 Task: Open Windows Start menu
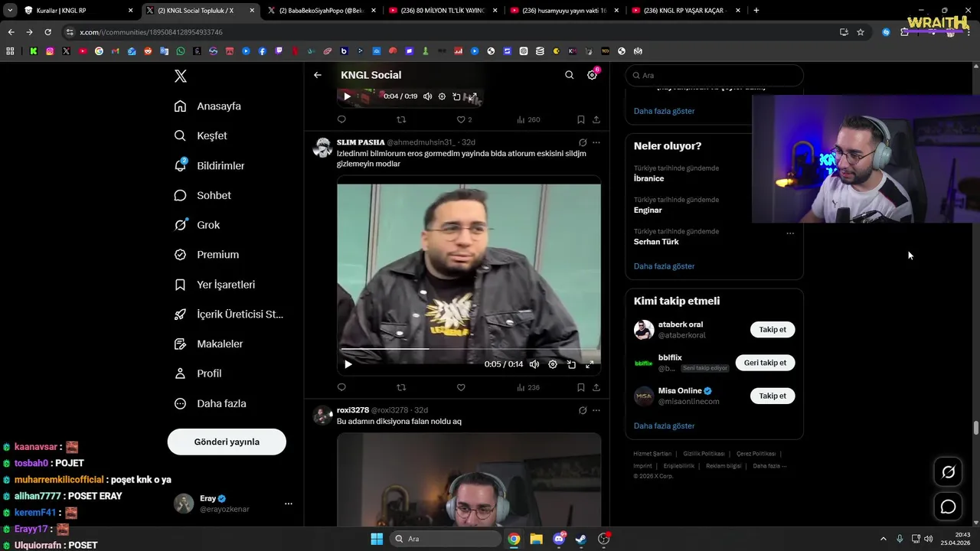tap(377, 539)
